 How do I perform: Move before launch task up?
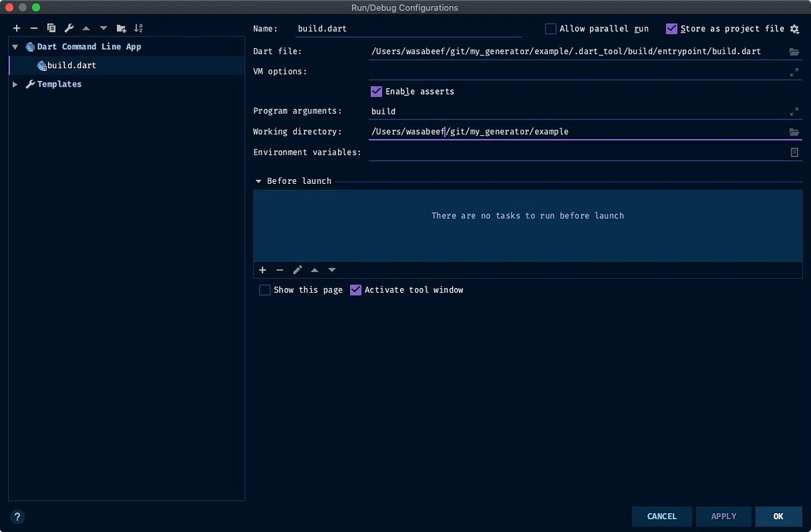tap(314, 270)
